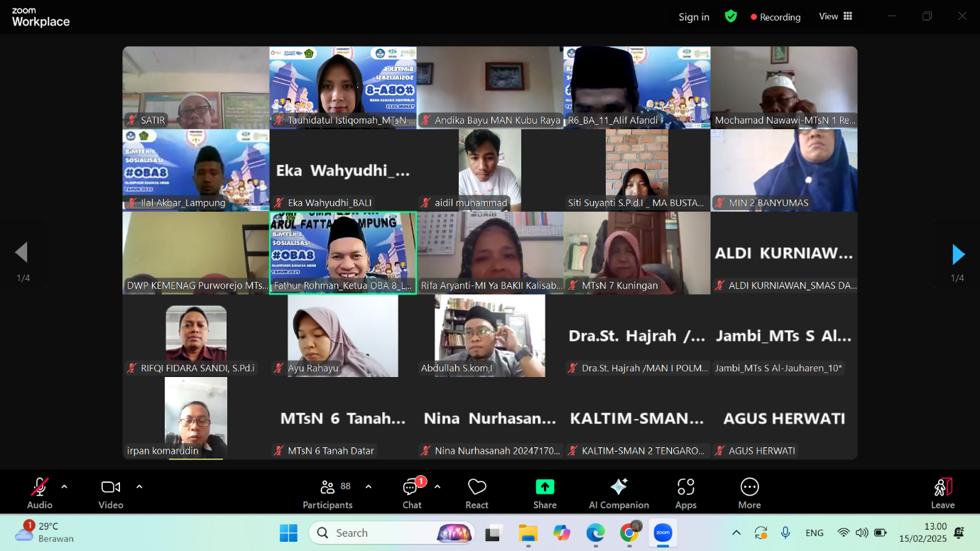The width and height of the screenshot is (980, 551).
Task: Leave the meeting
Action: point(942,493)
